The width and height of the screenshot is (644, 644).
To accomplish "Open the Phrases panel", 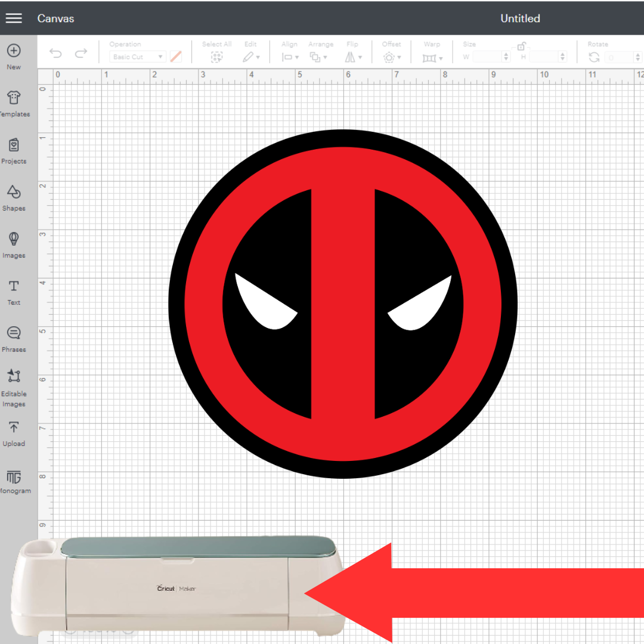I will coord(14,339).
